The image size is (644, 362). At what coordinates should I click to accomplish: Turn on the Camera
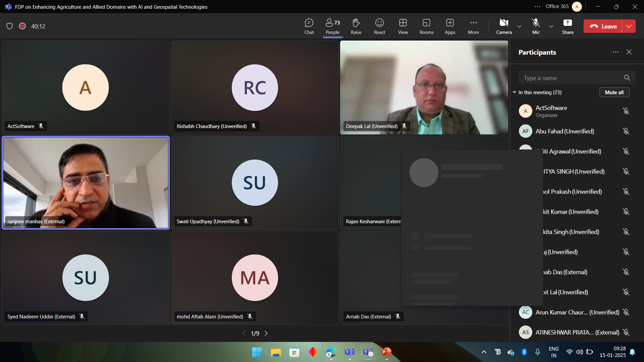pyautogui.click(x=504, y=26)
